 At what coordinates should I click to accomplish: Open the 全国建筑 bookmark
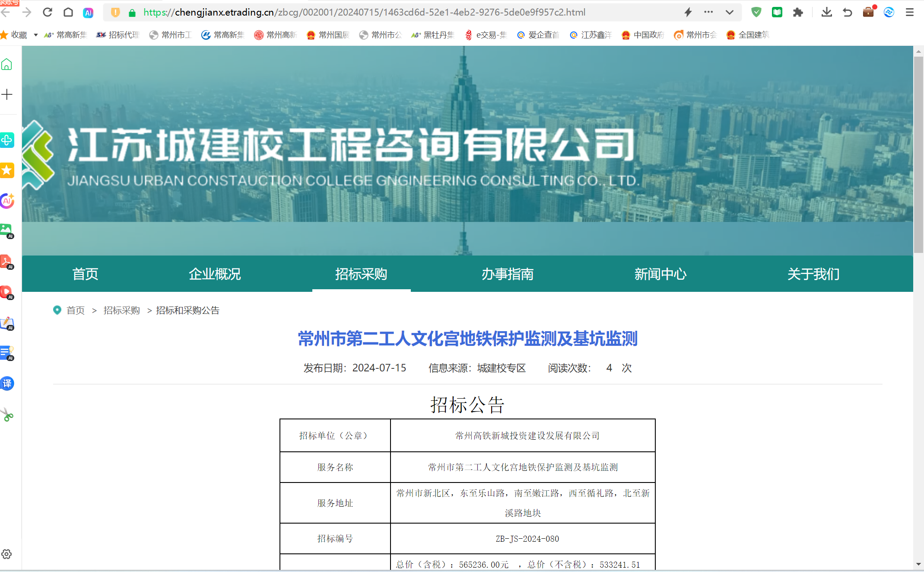pos(748,35)
